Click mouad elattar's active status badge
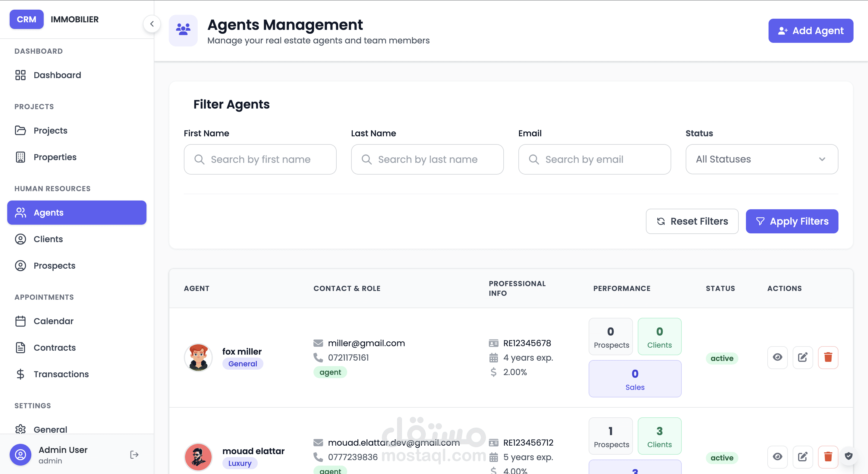Image resolution: width=868 pixels, height=474 pixels. pos(722,457)
